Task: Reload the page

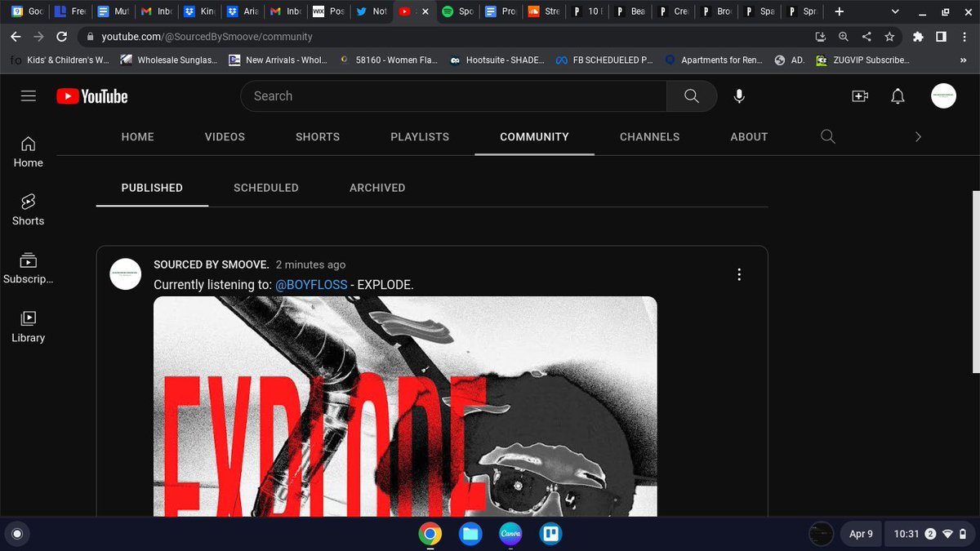Action: click(x=61, y=37)
